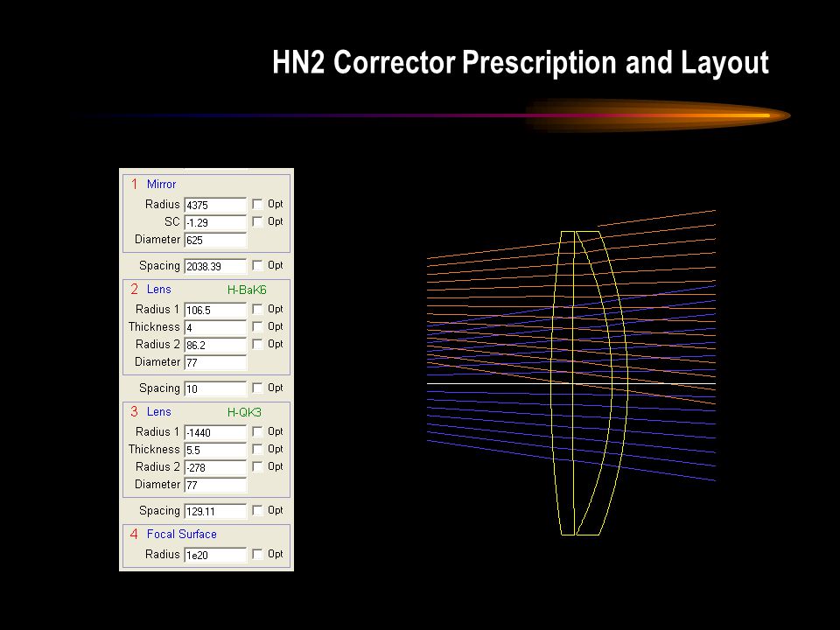Enable Opt for Lens 3 Radius 1
This screenshot has width=840, height=630.
(x=257, y=431)
